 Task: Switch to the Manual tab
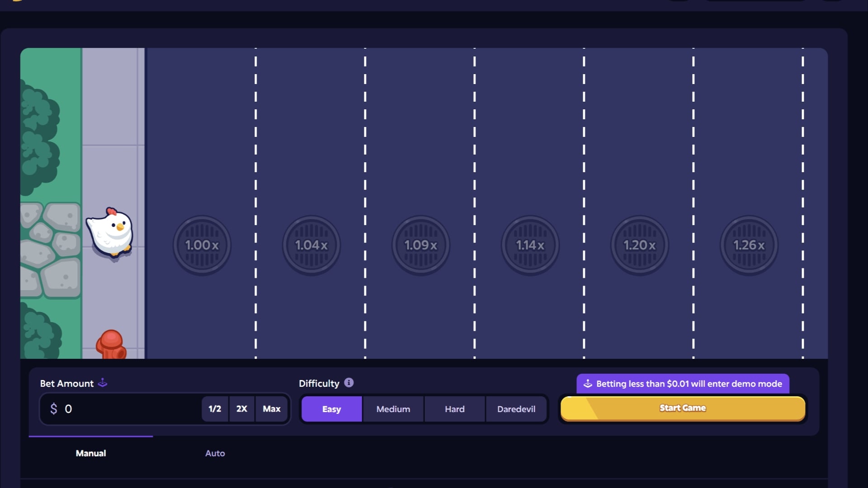coord(90,453)
